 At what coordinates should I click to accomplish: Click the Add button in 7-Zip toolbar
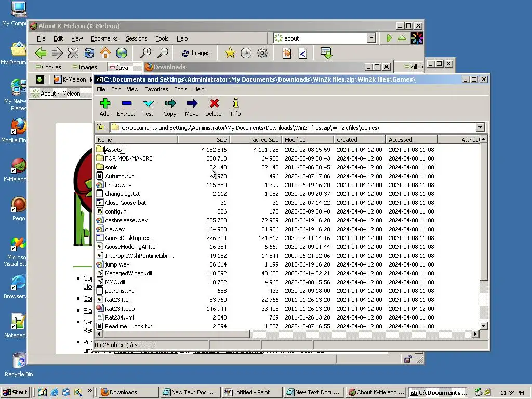[x=104, y=107]
